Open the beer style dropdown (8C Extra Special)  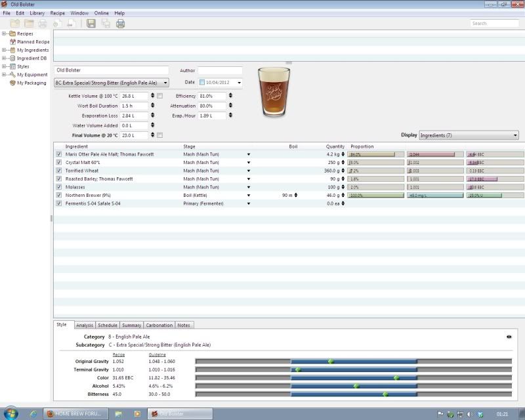click(x=111, y=83)
